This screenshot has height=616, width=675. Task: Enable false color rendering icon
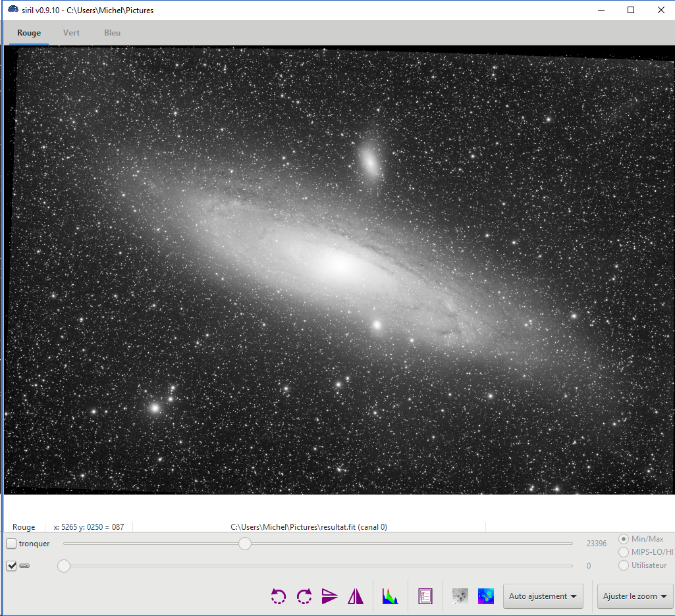coord(486,596)
